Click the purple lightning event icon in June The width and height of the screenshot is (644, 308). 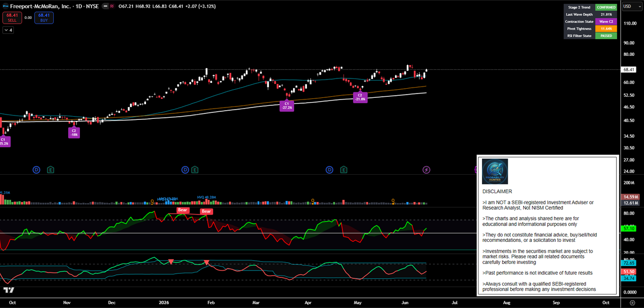point(427,170)
